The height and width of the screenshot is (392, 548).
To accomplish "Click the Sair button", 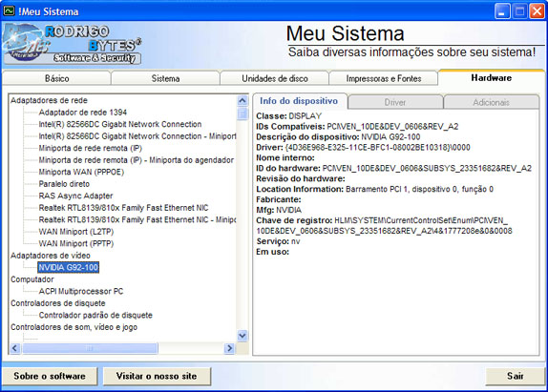I will (516, 376).
